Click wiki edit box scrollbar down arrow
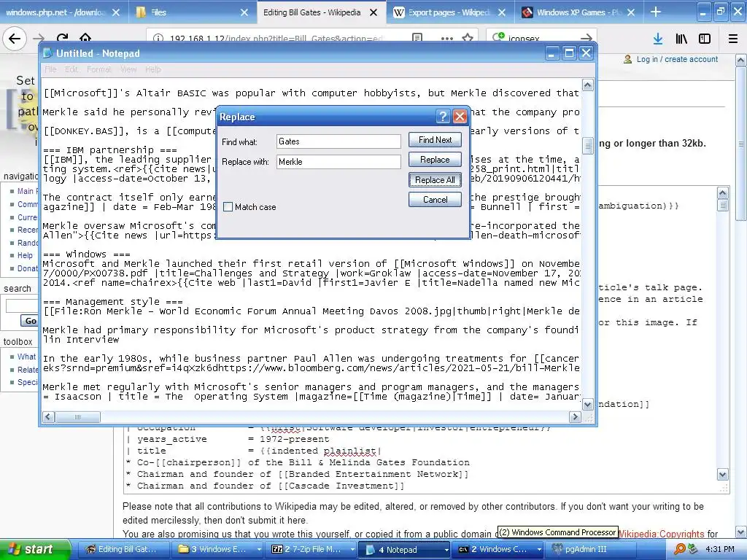 pos(723,474)
